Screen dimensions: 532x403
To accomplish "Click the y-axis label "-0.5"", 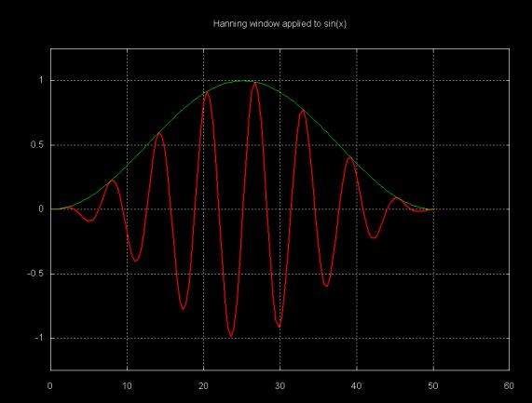I will 35,274.
